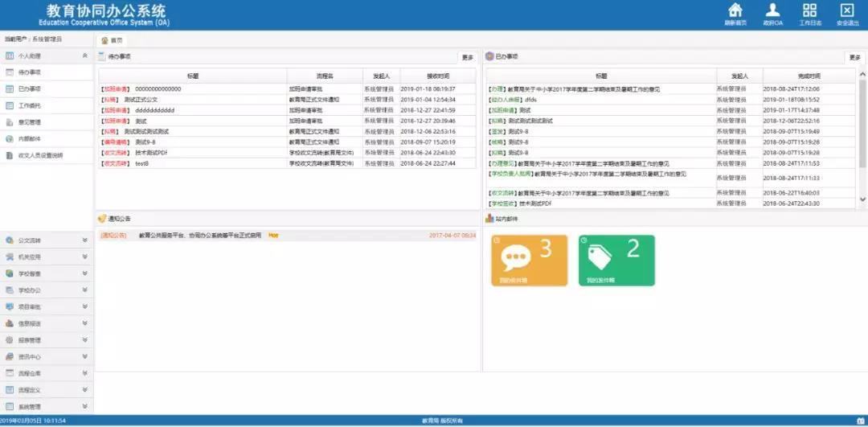Open 内部邮件 globe icon in sidebar
868x427 pixels.
[x=10, y=139]
